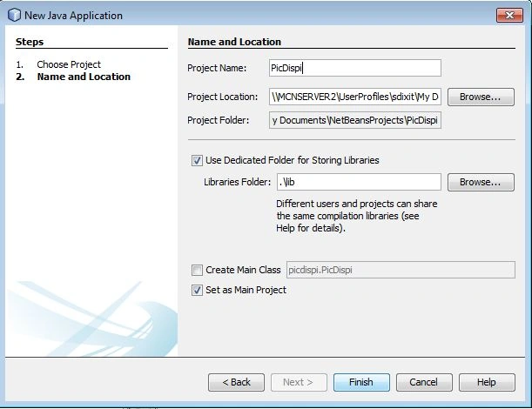Toggle Use Dedicated Folder for Storing Libraries
The width and height of the screenshot is (532, 409).
197,160
